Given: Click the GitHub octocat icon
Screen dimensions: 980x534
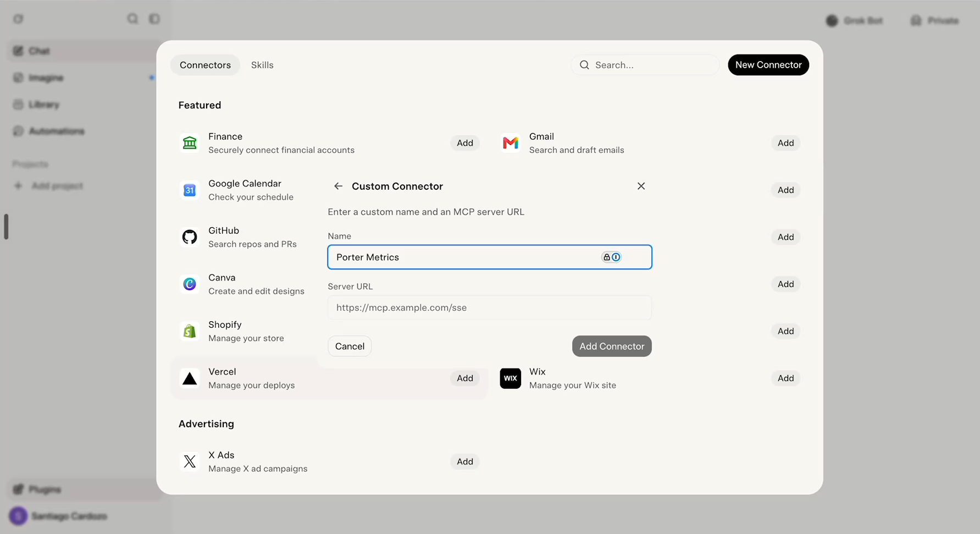Looking at the screenshot, I should click(190, 237).
